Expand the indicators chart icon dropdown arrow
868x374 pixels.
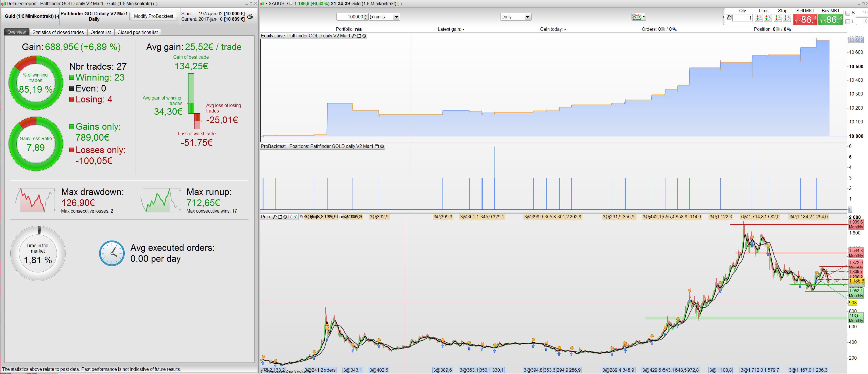click(x=644, y=17)
